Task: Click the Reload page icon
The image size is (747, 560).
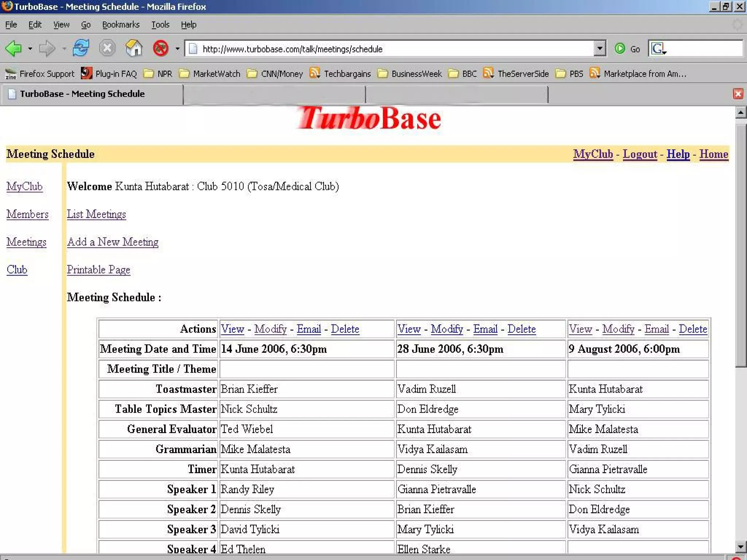Action: tap(81, 48)
